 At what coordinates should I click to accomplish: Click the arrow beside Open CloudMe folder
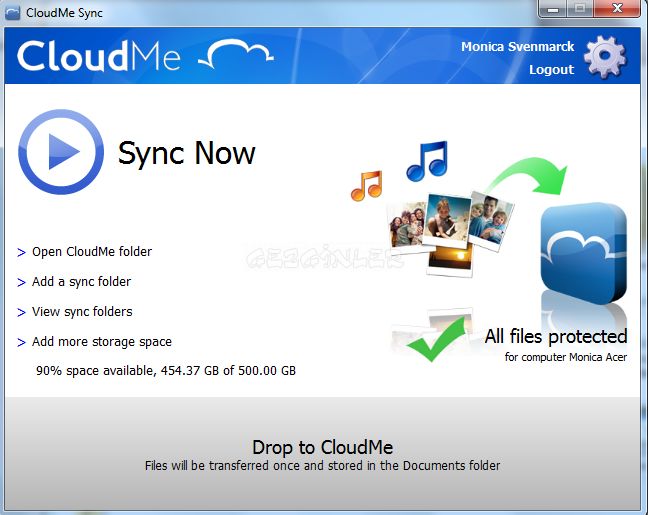(21, 253)
